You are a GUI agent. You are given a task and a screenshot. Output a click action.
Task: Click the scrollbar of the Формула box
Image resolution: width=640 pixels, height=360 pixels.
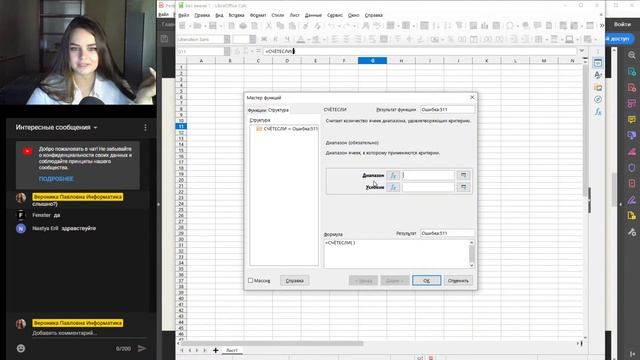point(472,254)
